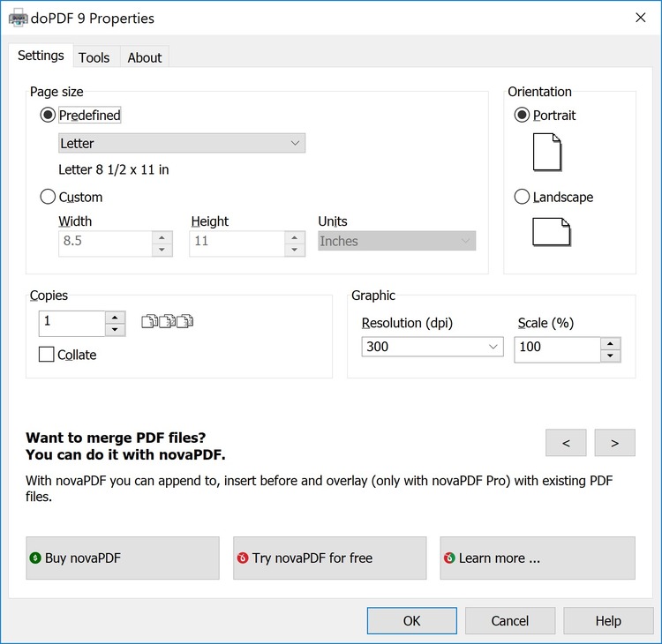The height and width of the screenshot is (644, 662).
Task: Increase the Width value with up arrow
Action: (x=162, y=237)
